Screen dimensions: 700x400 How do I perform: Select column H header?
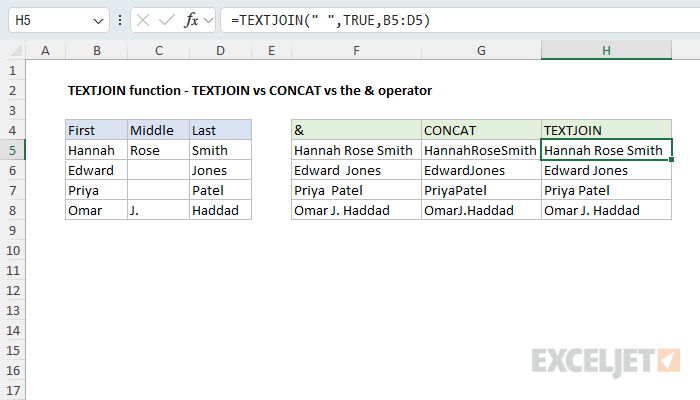click(606, 50)
